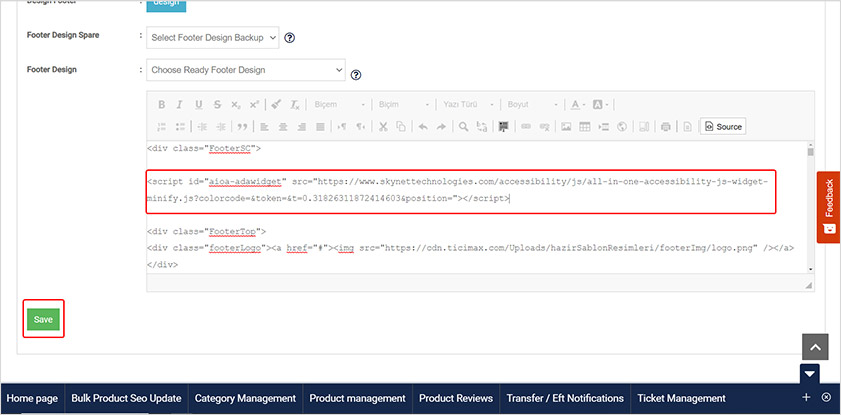Click the insert image icon
This screenshot has height=415, width=841.
click(566, 127)
